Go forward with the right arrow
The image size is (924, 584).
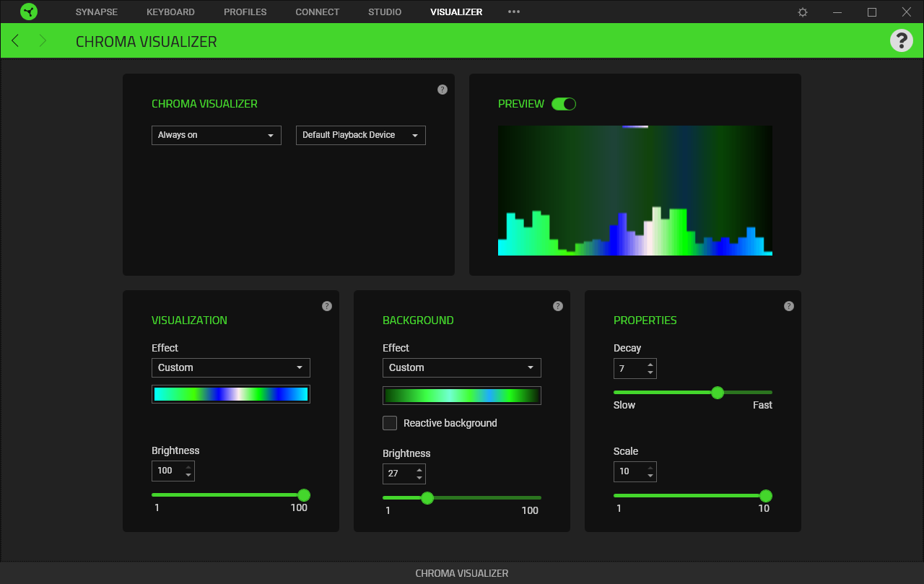pyautogui.click(x=43, y=40)
